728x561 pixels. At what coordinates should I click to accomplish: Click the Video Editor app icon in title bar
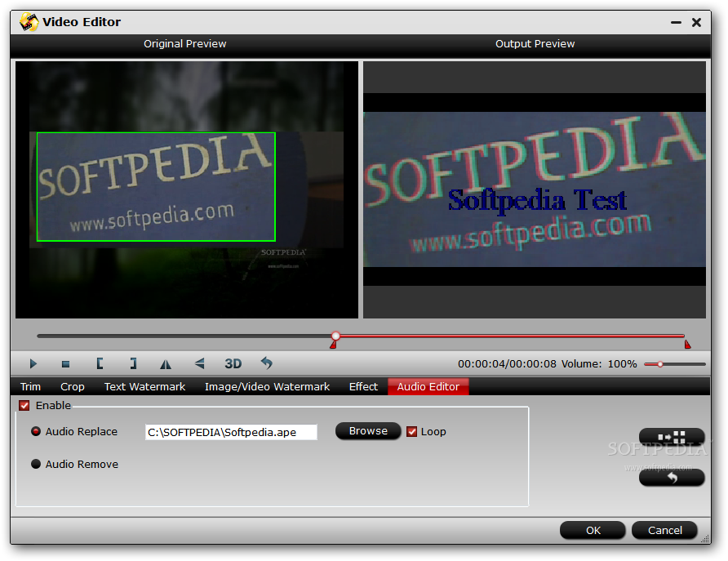click(29, 22)
